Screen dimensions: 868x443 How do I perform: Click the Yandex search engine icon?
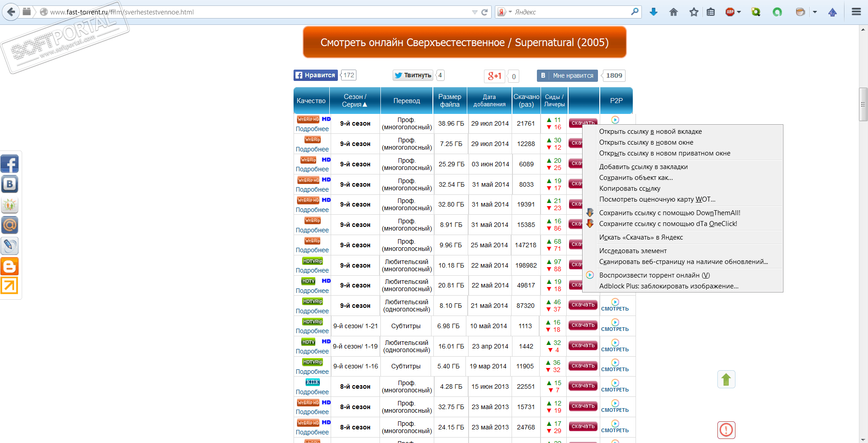[501, 12]
